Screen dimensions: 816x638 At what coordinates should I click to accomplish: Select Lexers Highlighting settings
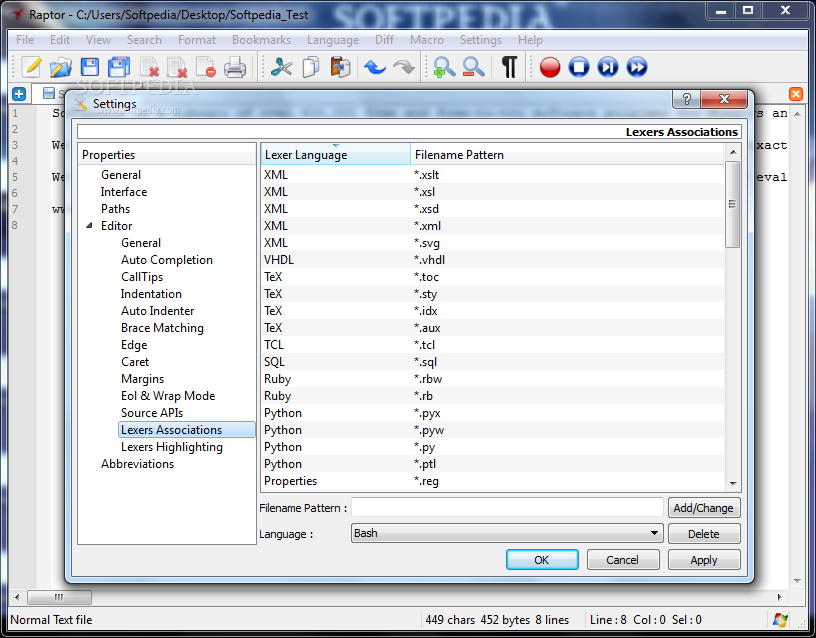coord(172,446)
